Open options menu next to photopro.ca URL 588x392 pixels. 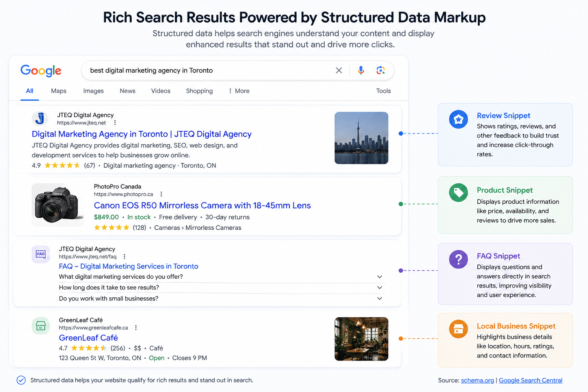click(x=161, y=194)
